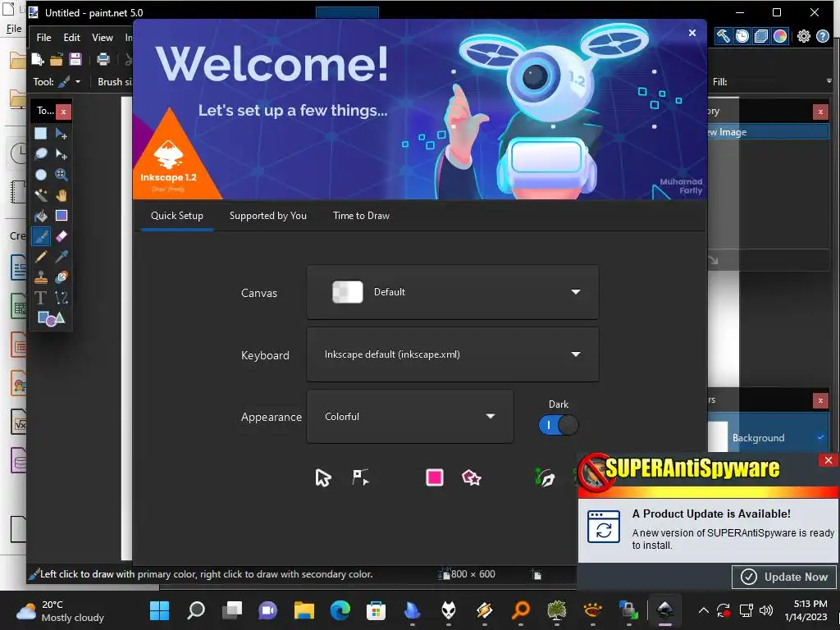Select paint.net Paint Bucket tool

pos(41,216)
